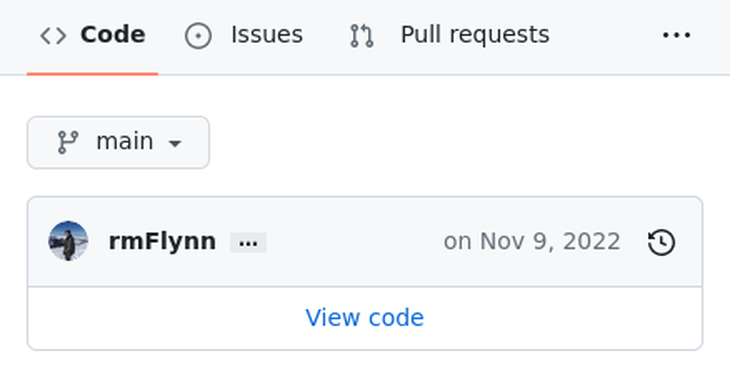Open the three-dot overflow navigation menu
This screenshot has height=370, width=750.
click(x=676, y=35)
